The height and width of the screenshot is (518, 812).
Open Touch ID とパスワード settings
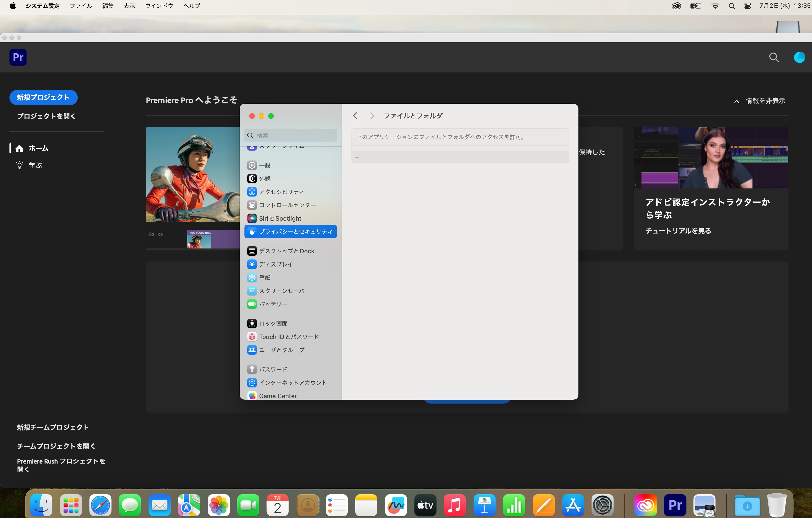(x=289, y=337)
